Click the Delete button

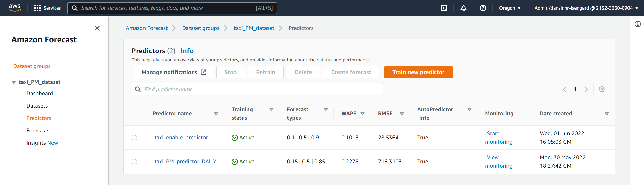coord(303,72)
